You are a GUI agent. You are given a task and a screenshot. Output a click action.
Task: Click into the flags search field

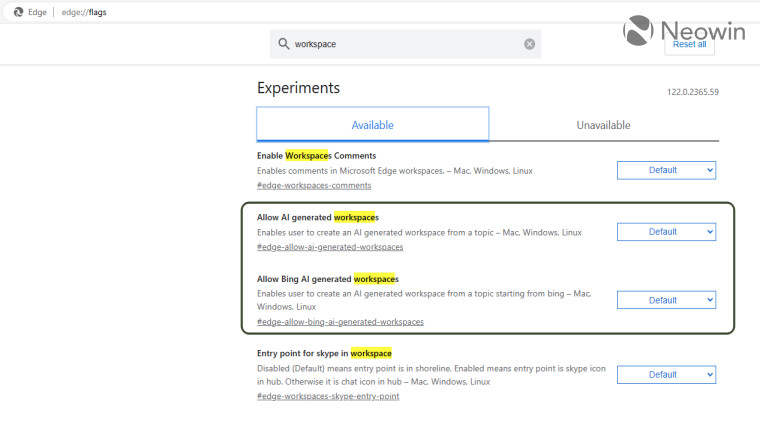[405, 44]
